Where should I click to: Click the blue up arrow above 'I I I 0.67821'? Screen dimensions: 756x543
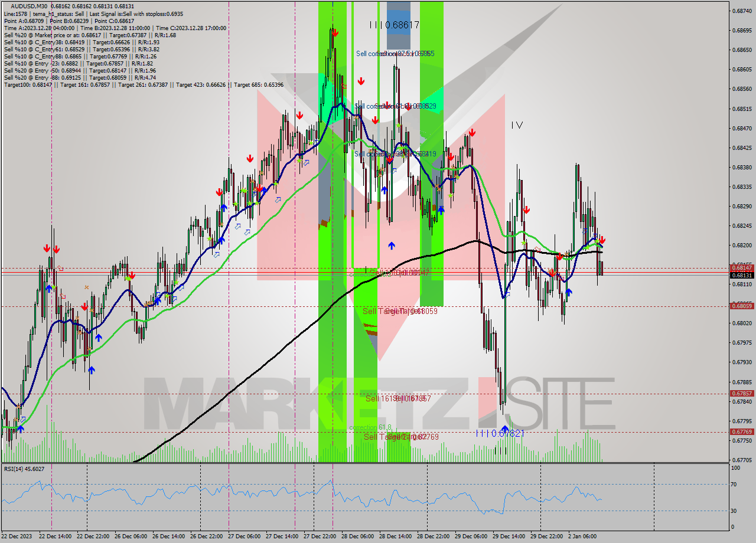click(x=505, y=428)
